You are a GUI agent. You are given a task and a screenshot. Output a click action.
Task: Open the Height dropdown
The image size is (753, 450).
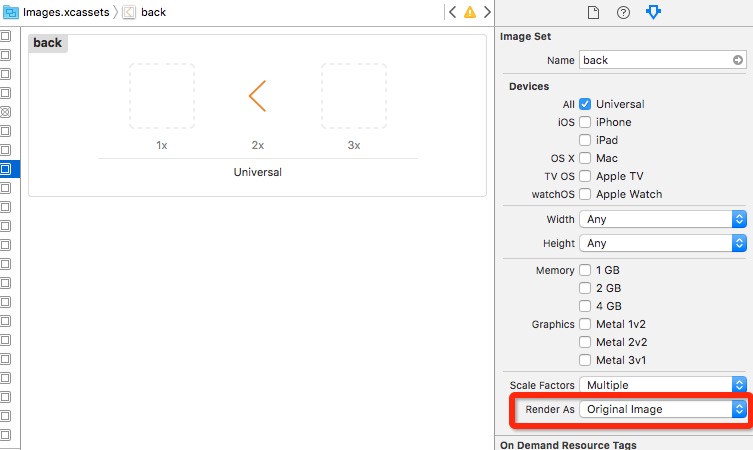point(663,243)
